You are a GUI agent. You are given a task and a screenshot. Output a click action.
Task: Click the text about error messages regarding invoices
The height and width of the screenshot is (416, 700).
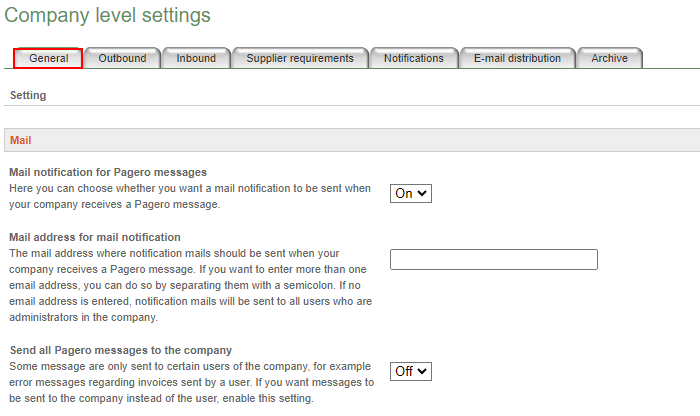pyautogui.click(x=192, y=382)
